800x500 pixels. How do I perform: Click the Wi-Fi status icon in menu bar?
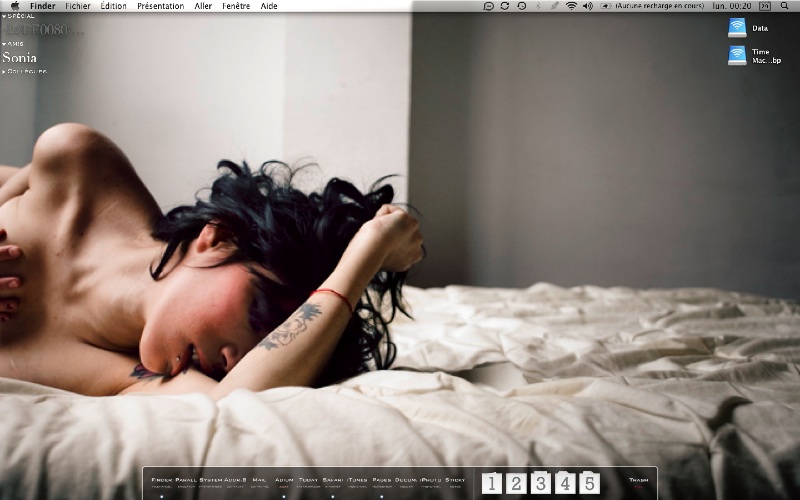pyautogui.click(x=571, y=6)
